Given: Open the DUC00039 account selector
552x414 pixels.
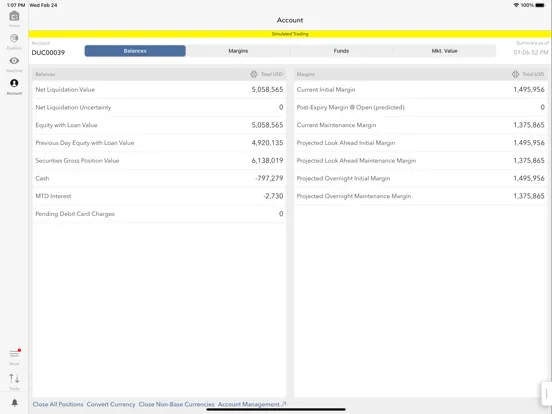Looking at the screenshot, I should coord(48,52).
